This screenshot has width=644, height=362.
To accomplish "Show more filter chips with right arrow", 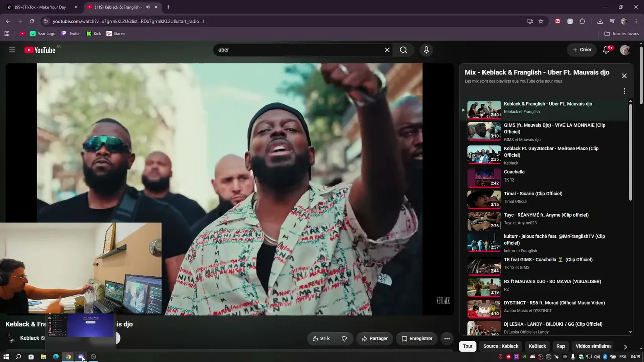I will click(625, 347).
